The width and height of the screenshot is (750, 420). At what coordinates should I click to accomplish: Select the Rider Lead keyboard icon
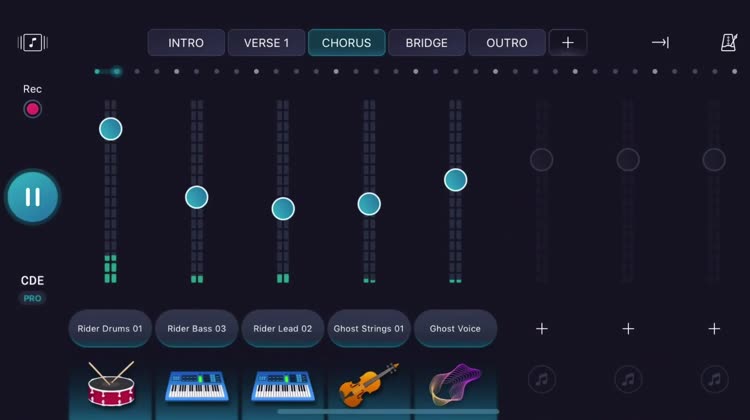(283, 385)
